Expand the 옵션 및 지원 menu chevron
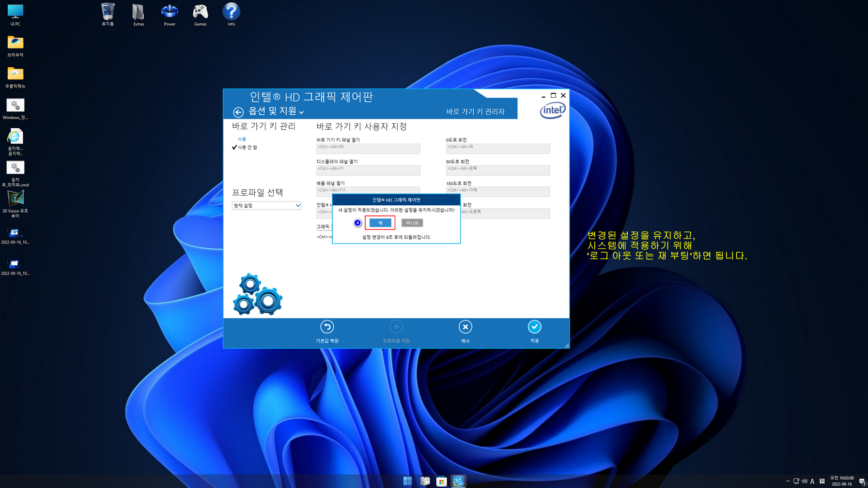Image resolution: width=868 pixels, height=488 pixels. [x=301, y=112]
